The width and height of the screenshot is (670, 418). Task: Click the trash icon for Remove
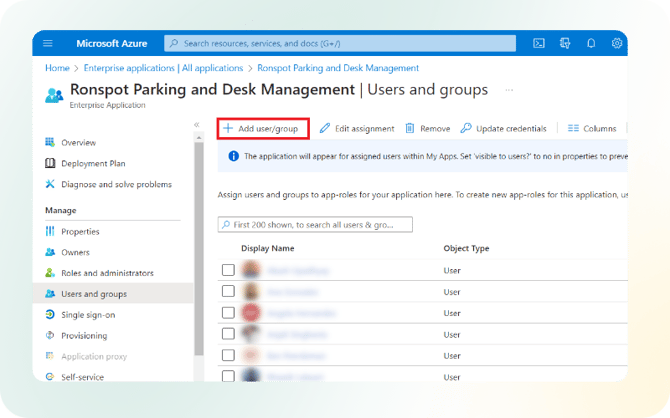[x=409, y=128]
